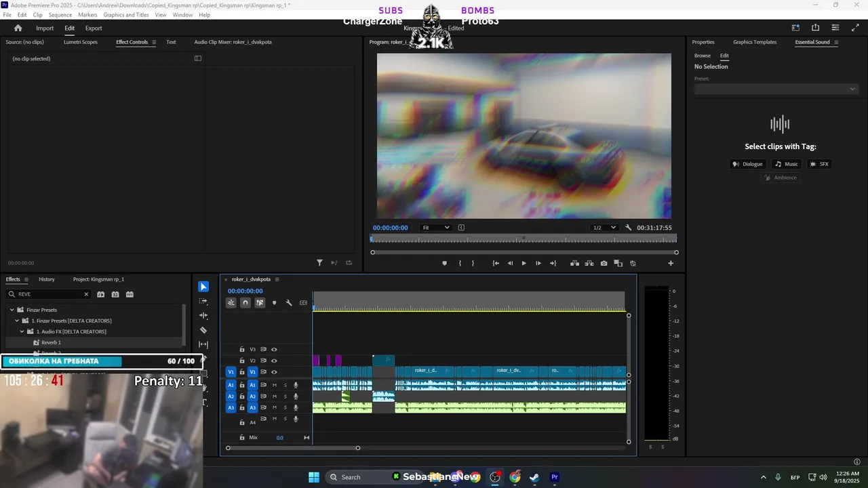Viewport: 868px width, 488px height.
Task: Toggle Snap in Timeline magnet
Action: pos(245,303)
